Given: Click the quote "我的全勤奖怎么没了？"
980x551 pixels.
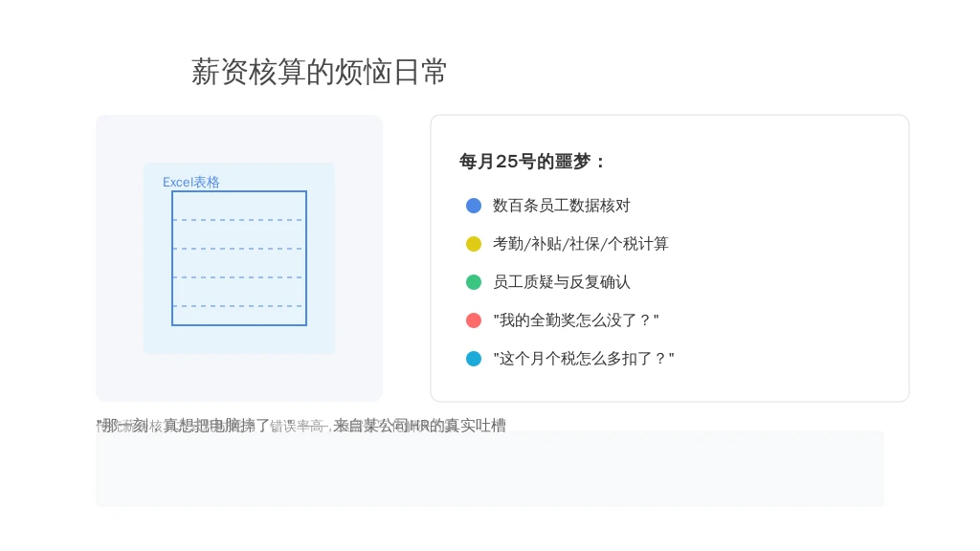Looking at the screenshot, I should 575,320.
